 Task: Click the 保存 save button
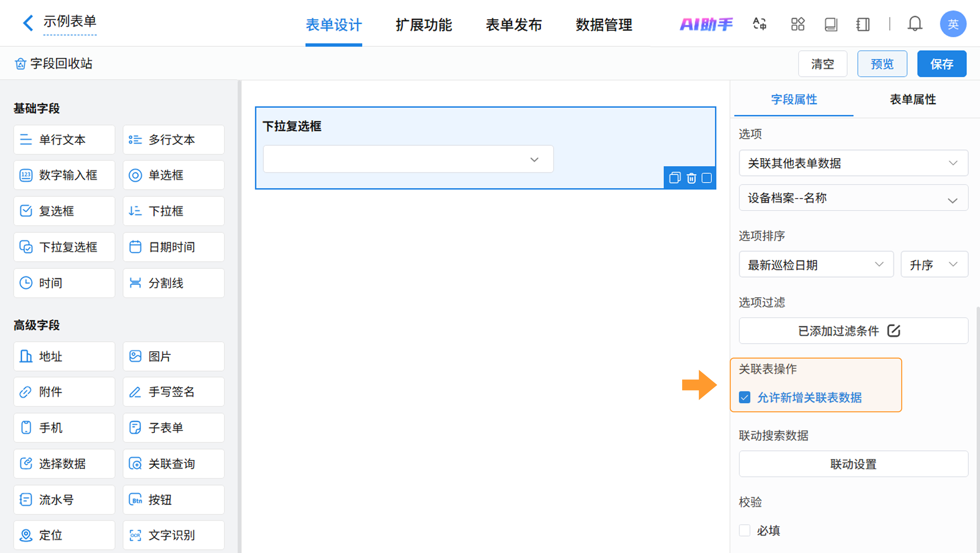pyautogui.click(x=942, y=64)
